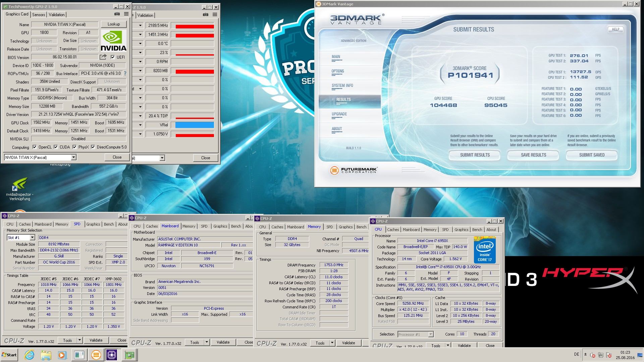The height and width of the screenshot is (362, 644).
Task: Expand sensor dropdown next to 1.0750 V
Action: (x=140, y=134)
